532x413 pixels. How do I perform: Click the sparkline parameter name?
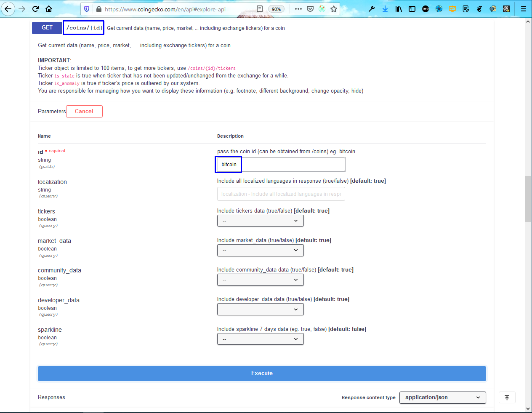click(x=50, y=330)
